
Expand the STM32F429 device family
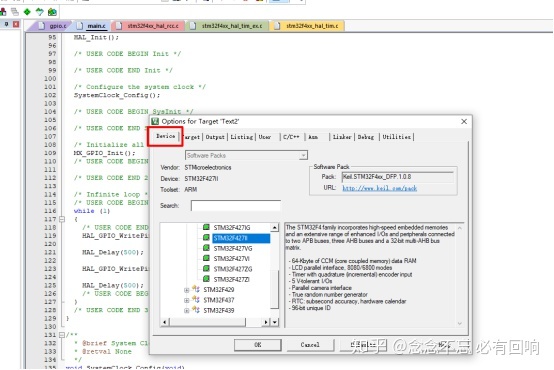click(187, 290)
